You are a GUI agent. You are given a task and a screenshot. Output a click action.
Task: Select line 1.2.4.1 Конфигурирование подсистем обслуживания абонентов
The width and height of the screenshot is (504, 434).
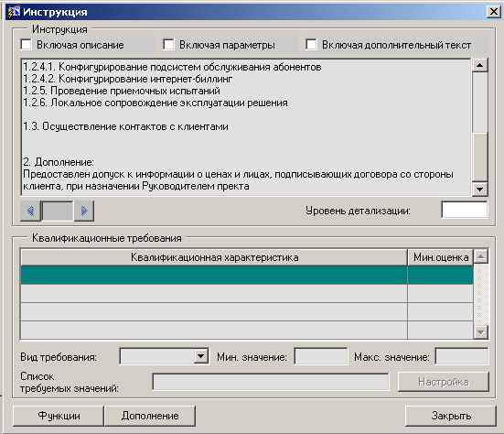(172, 67)
